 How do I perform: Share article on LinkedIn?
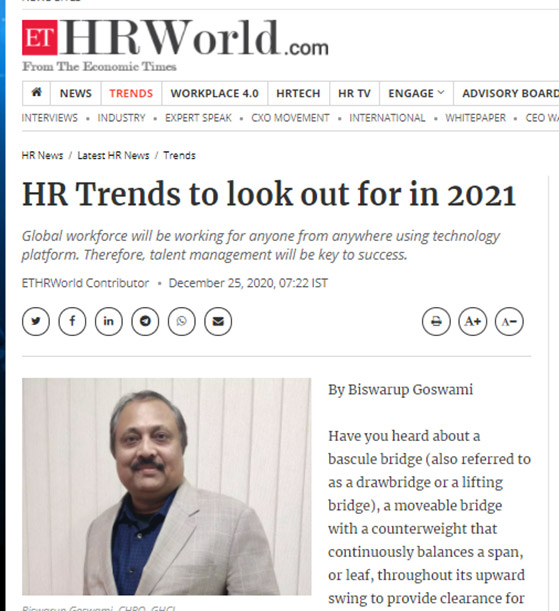pyautogui.click(x=109, y=321)
